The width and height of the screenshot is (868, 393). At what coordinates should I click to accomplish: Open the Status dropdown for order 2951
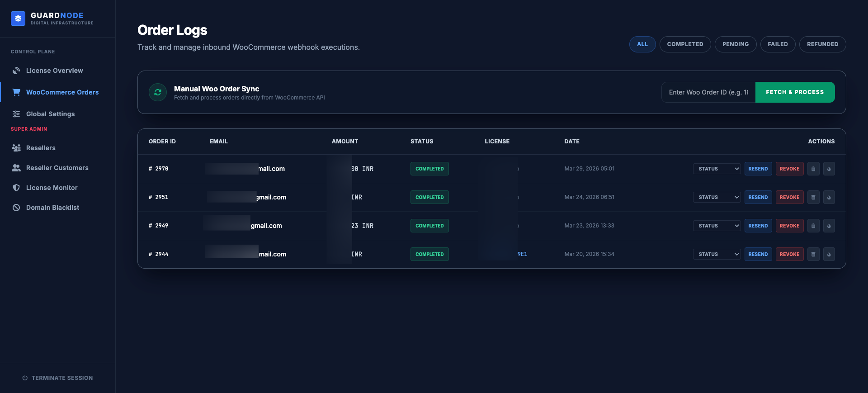tap(717, 197)
